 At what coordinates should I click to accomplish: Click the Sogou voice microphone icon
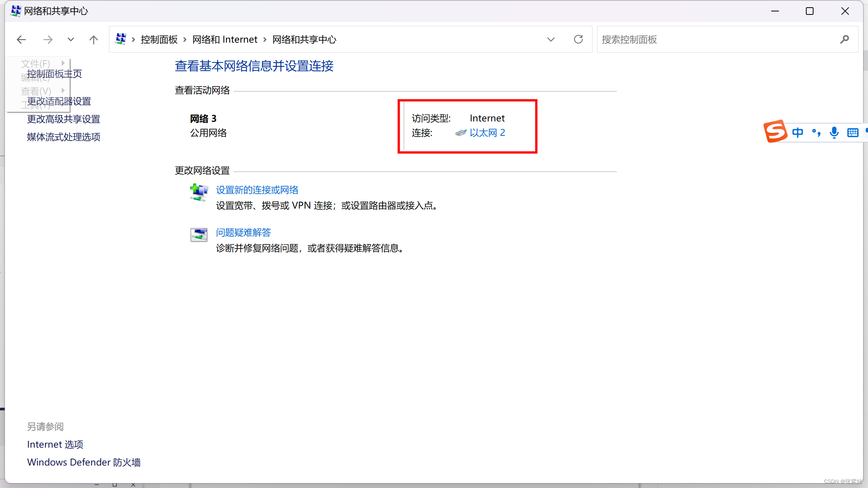[x=834, y=132]
